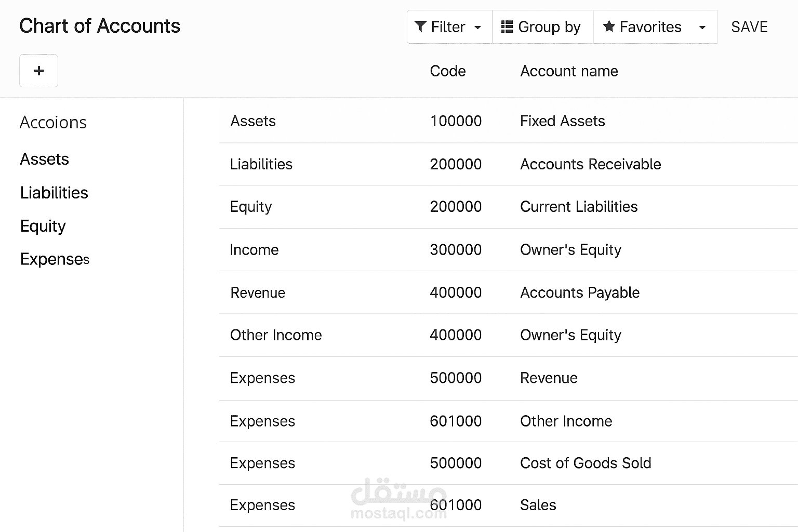Click Equity type in Current Liabilities row

(x=251, y=207)
